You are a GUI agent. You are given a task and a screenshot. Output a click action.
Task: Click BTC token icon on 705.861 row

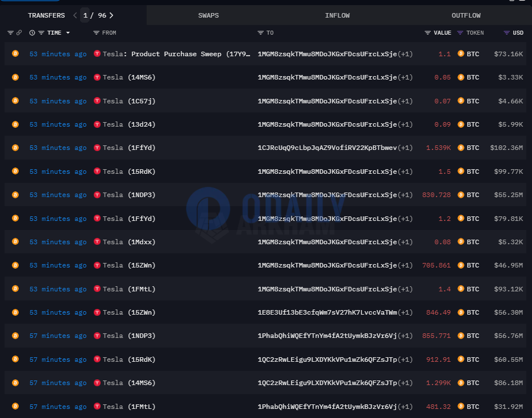coord(461,265)
